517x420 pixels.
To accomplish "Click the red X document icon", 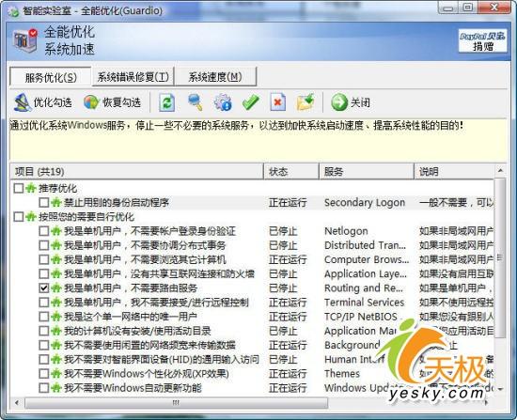I will click(x=278, y=102).
